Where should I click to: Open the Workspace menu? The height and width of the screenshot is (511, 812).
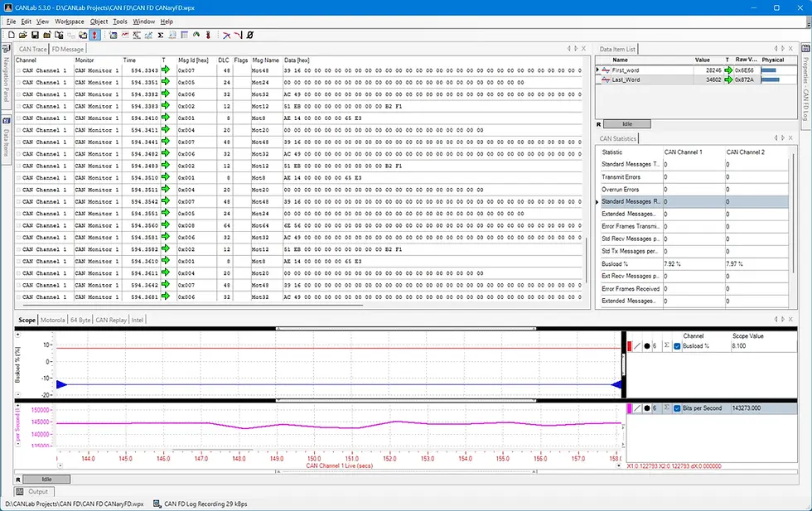click(x=70, y=22)
